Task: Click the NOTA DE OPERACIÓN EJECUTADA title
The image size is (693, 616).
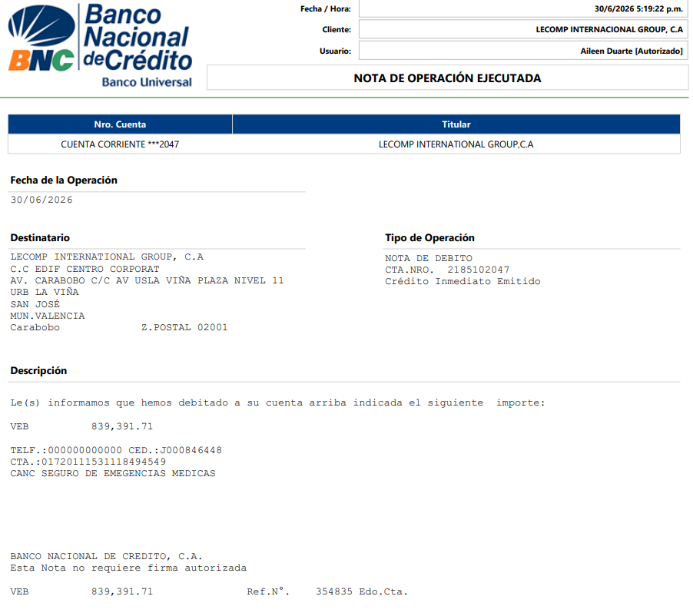Action: pyautogui.click(x=447, y=78)
